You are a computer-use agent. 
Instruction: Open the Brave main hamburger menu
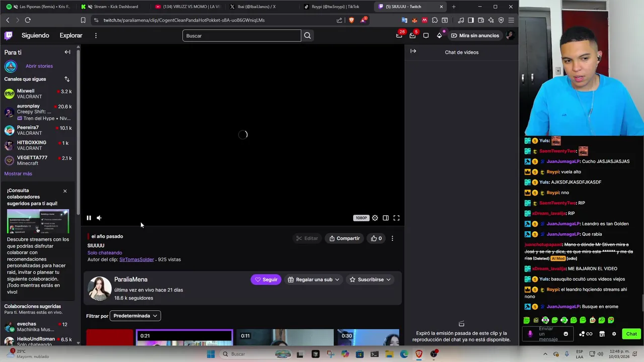click(x=511, y=20)
